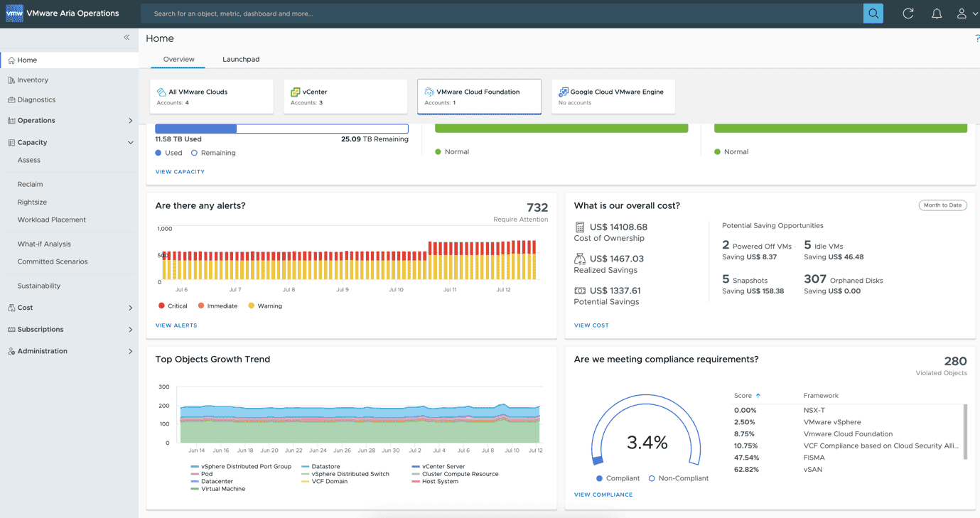This screenshot has height=518, width=980.
Task: Toggle the Warning legend in alerts chart
Action: pyautogui.click(x=264, y=306)
